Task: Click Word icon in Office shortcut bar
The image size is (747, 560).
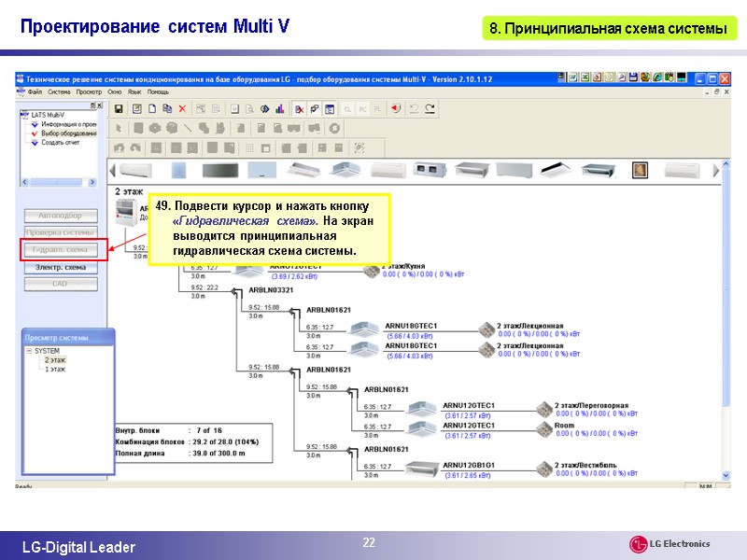Action: [x=573, y=77]
